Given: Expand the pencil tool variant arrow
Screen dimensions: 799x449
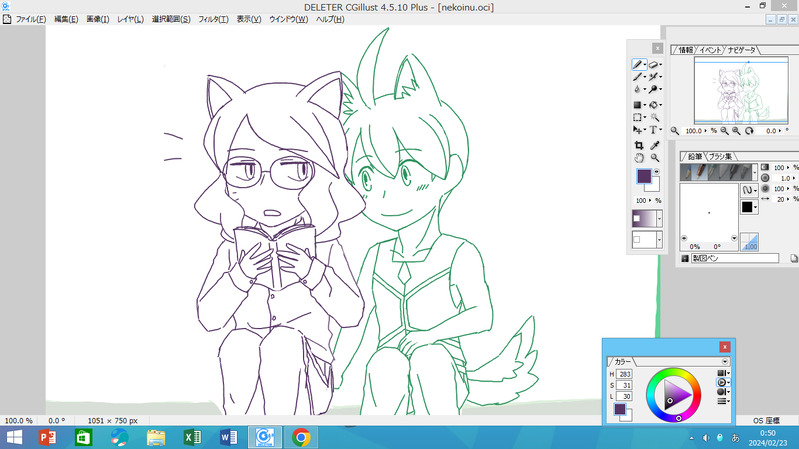Looking at the screenshot, I should tap(645, 65).
